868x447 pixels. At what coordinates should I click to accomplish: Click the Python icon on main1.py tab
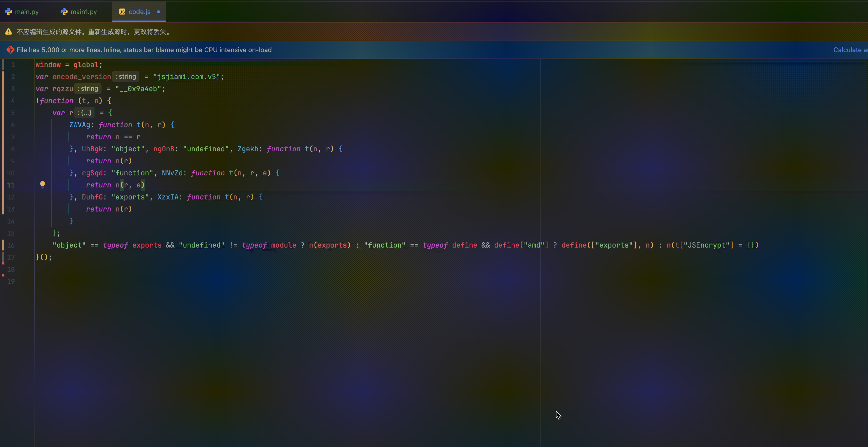64,12
